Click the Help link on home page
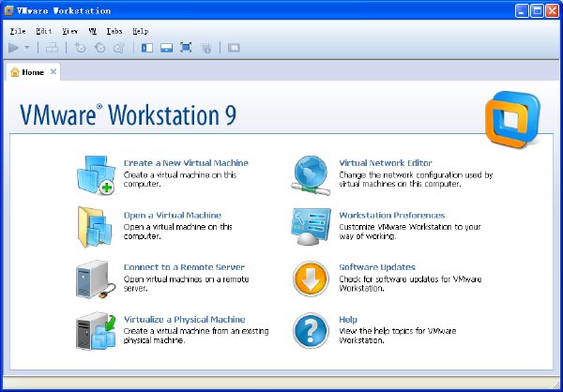 coord(348,320)
